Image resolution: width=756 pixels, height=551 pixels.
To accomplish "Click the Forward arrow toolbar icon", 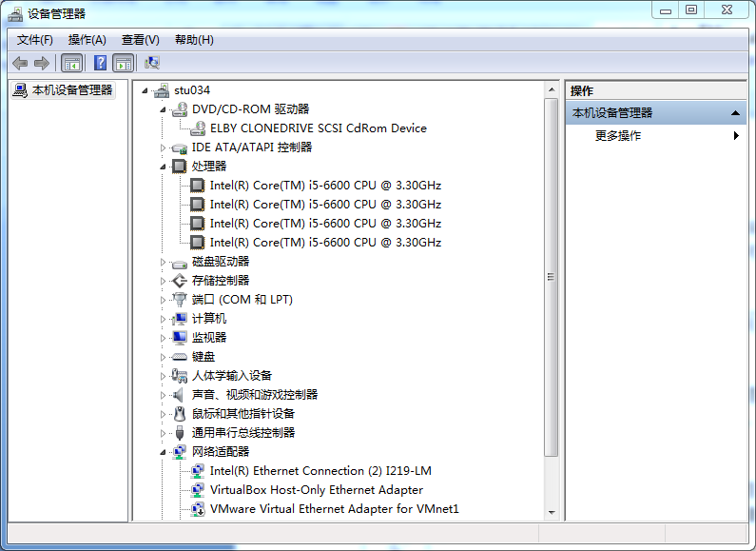I will tap(42, 63).
